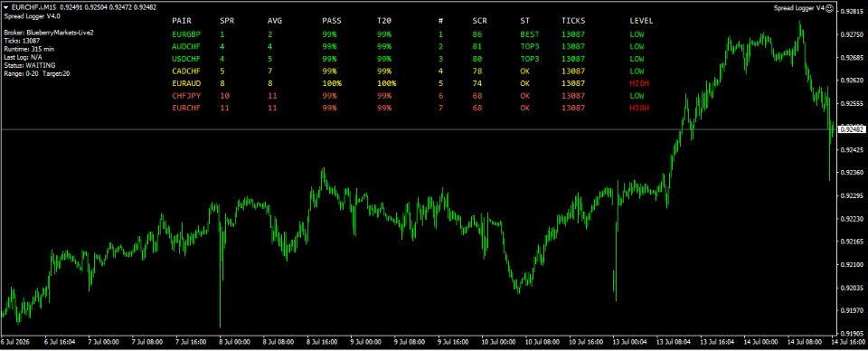Click the price axis label 0.92295
The image size is (868, 351).
[853, 195]
